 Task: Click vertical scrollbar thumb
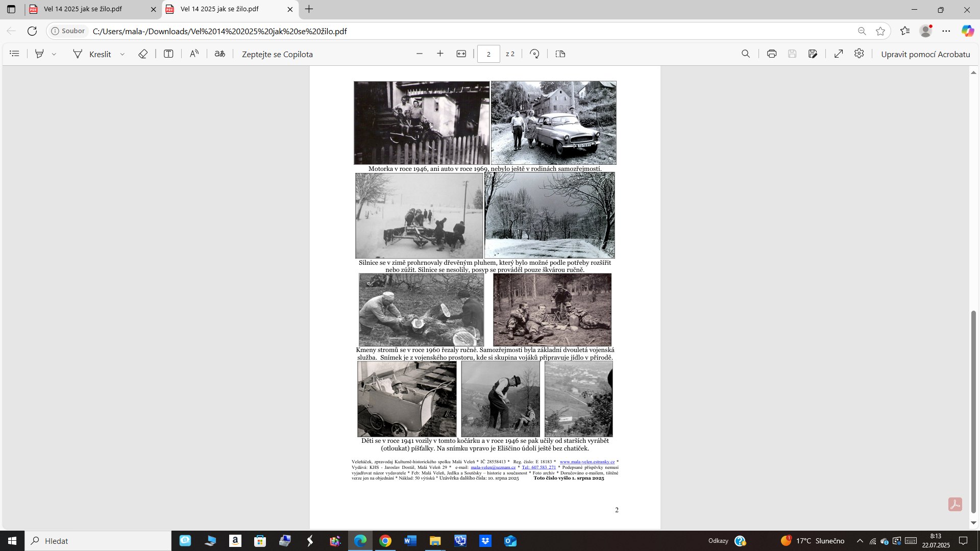(973, 411)
